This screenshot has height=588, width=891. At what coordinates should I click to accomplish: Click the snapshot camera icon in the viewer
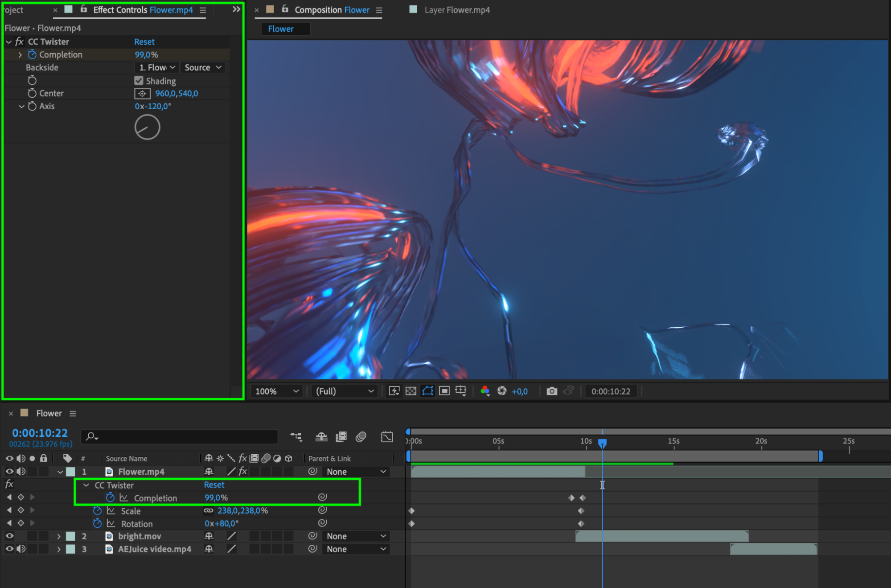pos(552,391)
